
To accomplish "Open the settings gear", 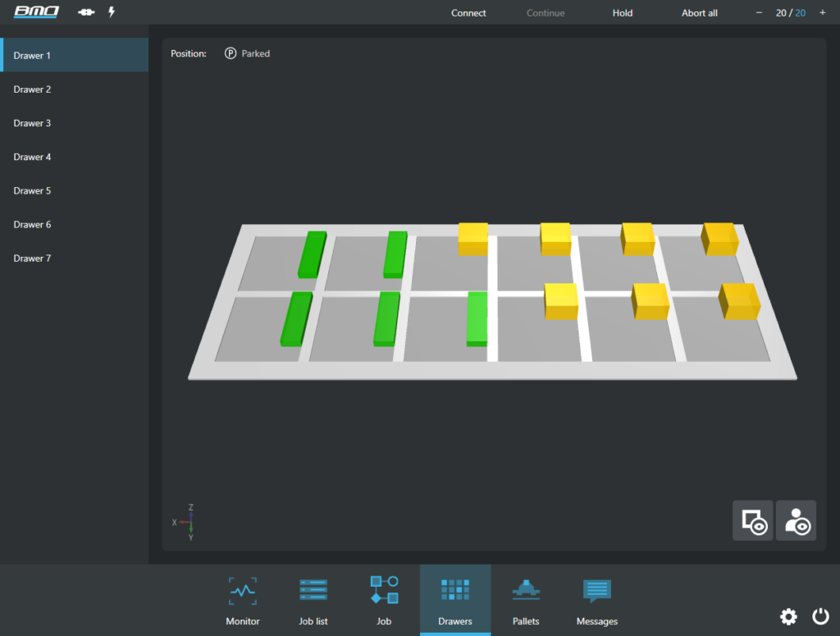I will [788, 616].
